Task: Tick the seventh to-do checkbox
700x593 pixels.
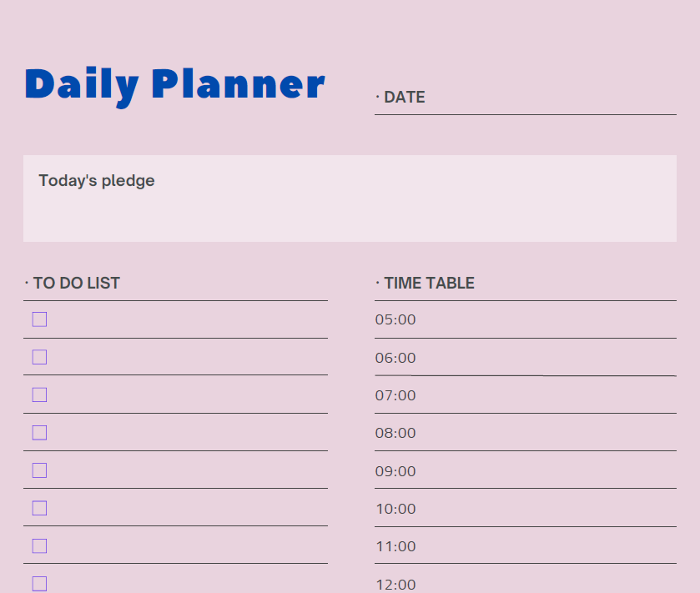Action: coord(39,545)
